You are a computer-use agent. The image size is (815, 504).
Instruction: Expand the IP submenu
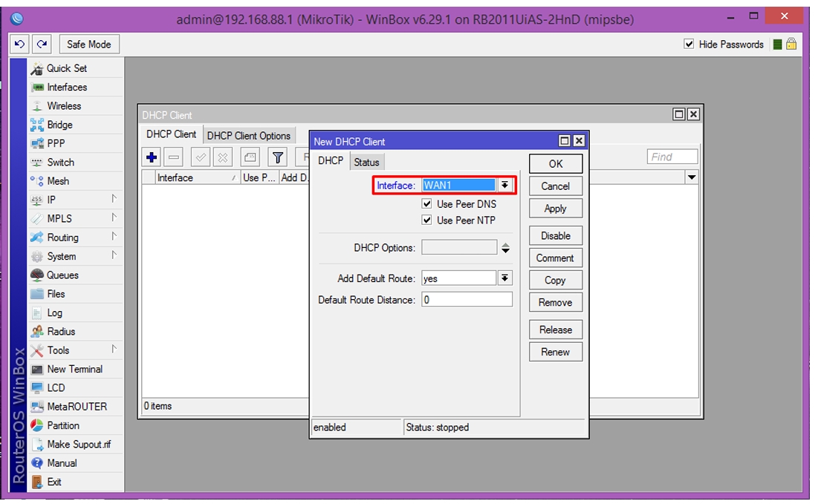(114, 199)
